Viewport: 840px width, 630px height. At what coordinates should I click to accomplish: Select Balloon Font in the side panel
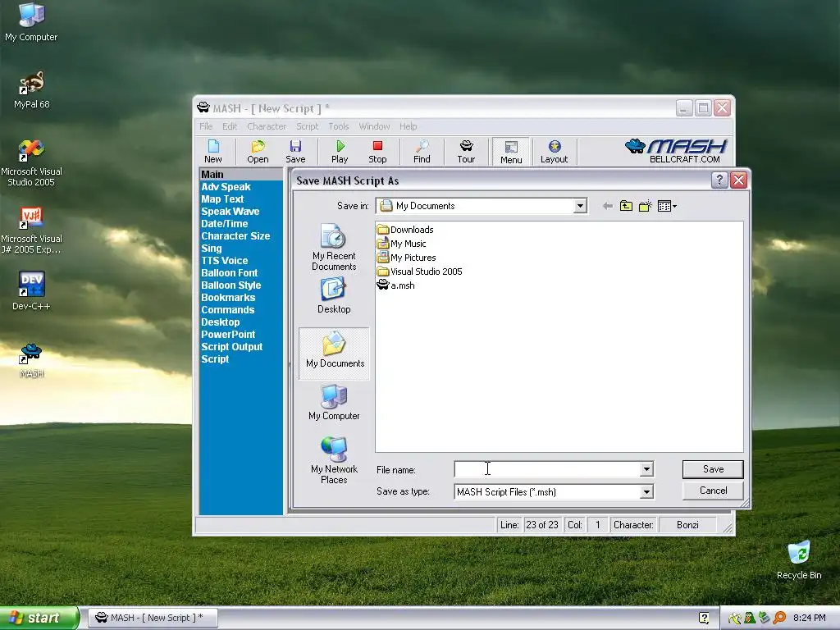[x=230, y=273]
